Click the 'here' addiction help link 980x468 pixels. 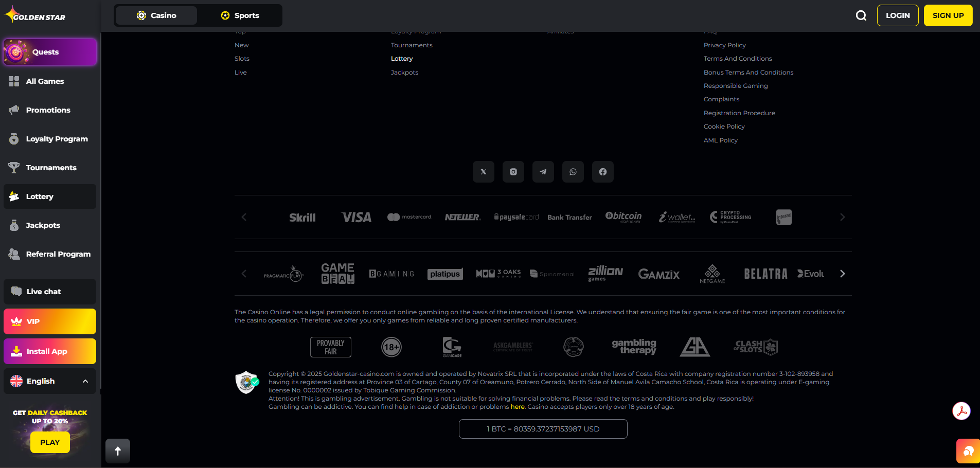pos(518,407)
